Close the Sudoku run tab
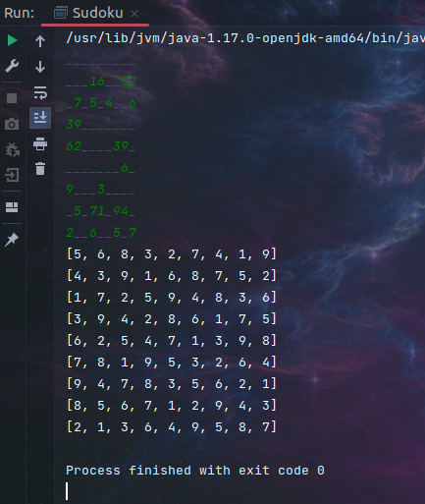 coord(134,14)
